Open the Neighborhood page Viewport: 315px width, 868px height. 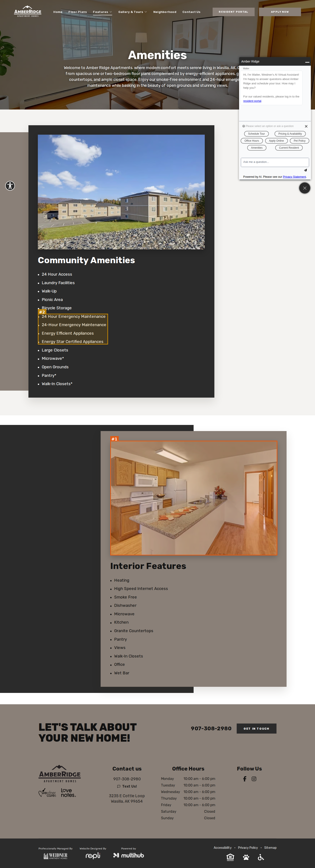point(164,12)
